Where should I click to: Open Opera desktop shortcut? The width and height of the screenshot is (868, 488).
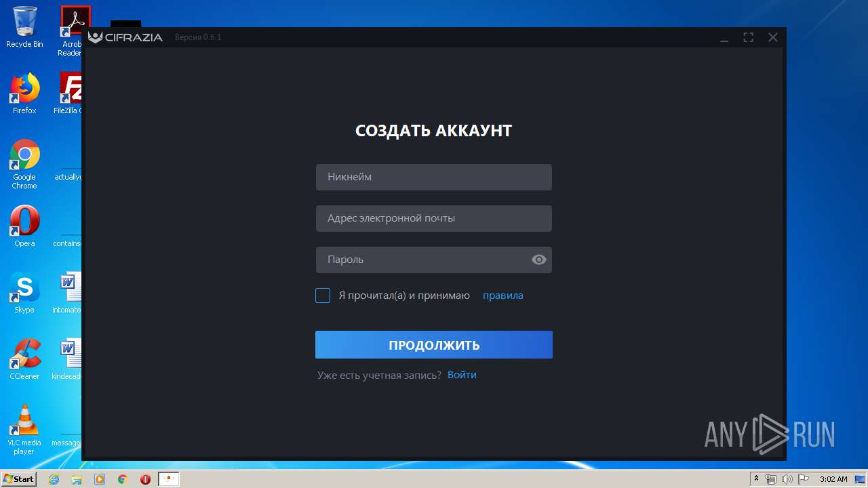point(24,226)
